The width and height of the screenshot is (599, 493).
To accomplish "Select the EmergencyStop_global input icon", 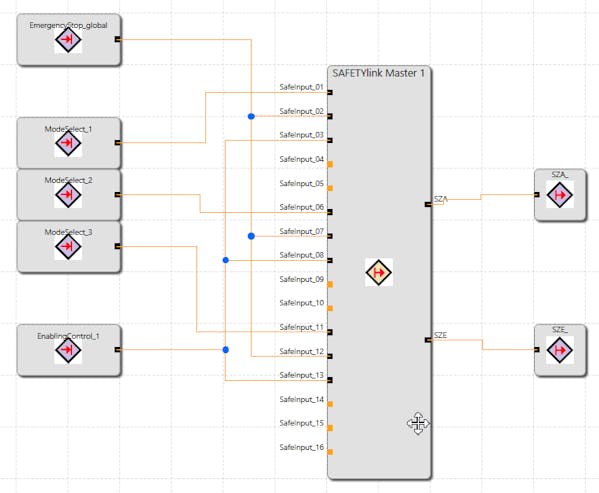I will coord(68,39).
